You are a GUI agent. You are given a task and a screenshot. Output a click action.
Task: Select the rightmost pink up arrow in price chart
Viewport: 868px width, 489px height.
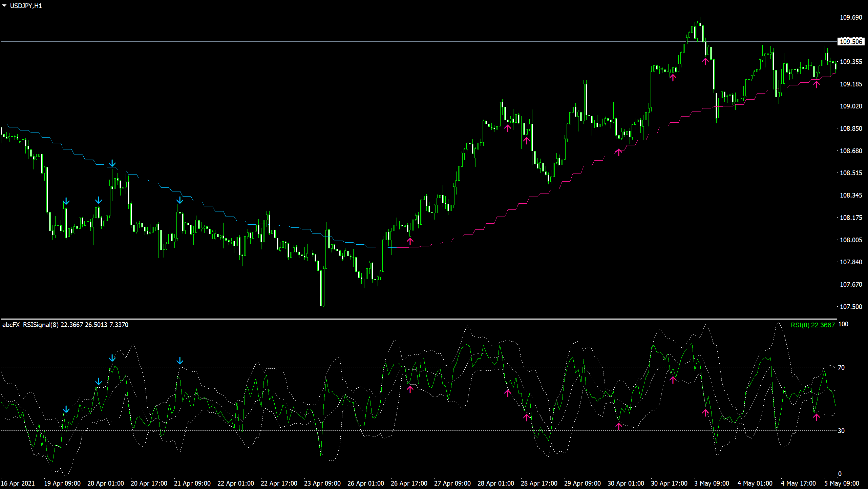816,84
